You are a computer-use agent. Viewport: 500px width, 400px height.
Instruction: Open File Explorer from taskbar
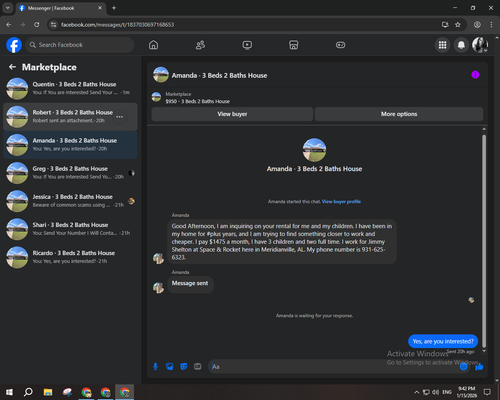point(48,392)
